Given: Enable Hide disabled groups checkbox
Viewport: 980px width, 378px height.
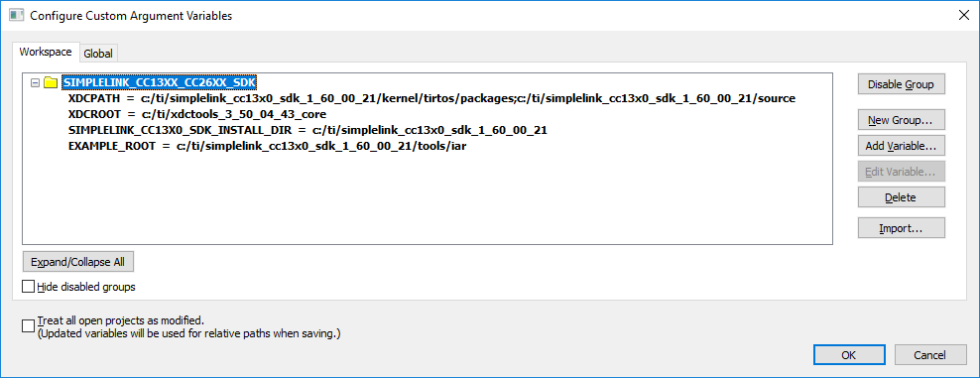Looking at the screenshot, I should pyautogui.click(x=28, y=287).
